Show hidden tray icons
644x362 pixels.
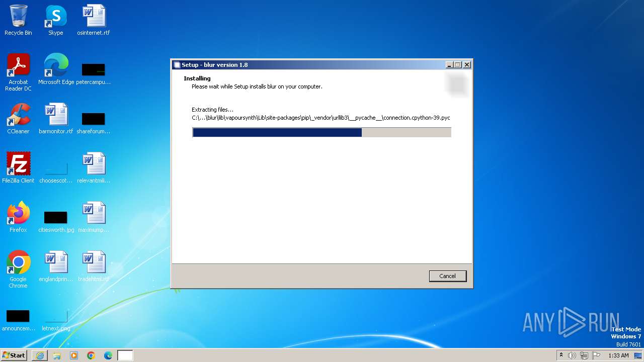(561, 355)
